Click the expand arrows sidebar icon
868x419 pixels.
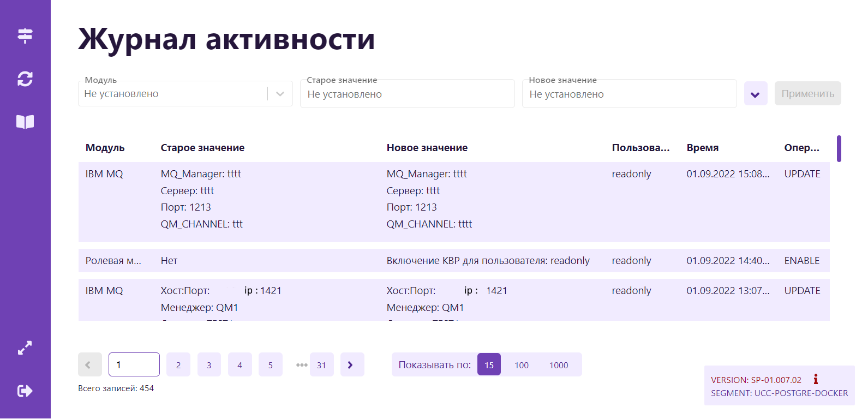pyautogui.click(x=25, y=348)
